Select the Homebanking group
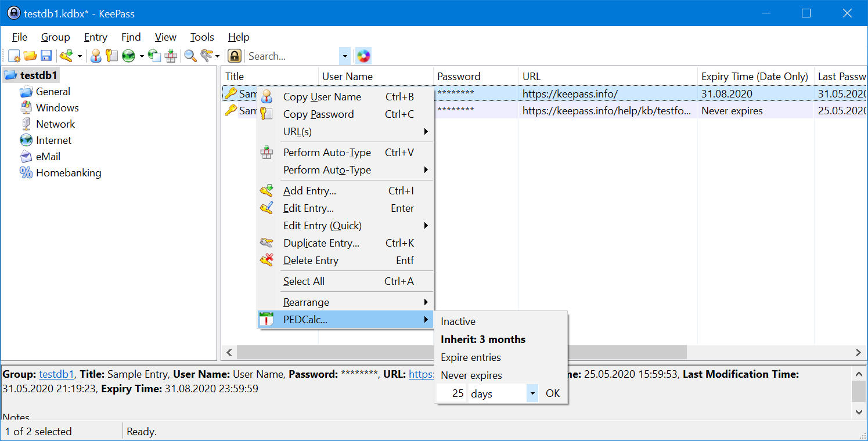868x441 pixels. 69,173
